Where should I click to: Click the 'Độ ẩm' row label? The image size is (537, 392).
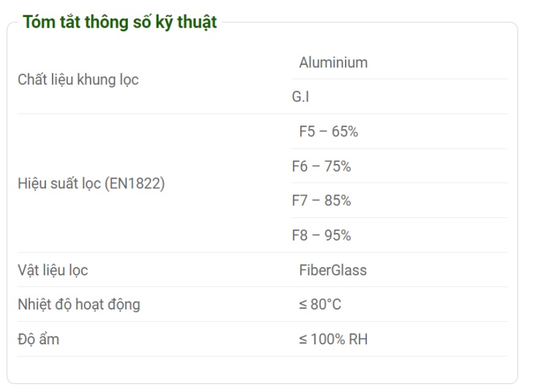click(38, 339)
